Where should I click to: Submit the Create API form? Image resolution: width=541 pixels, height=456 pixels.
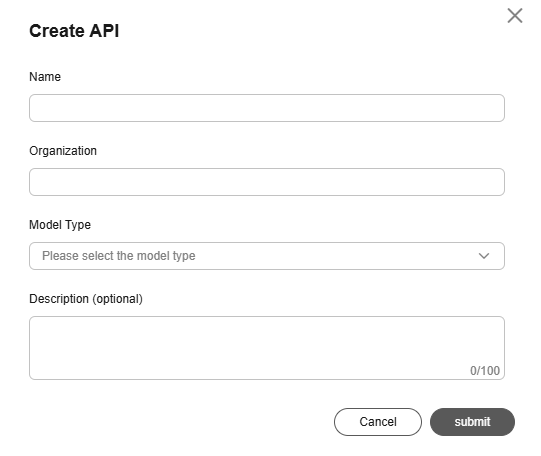(472, 422)
